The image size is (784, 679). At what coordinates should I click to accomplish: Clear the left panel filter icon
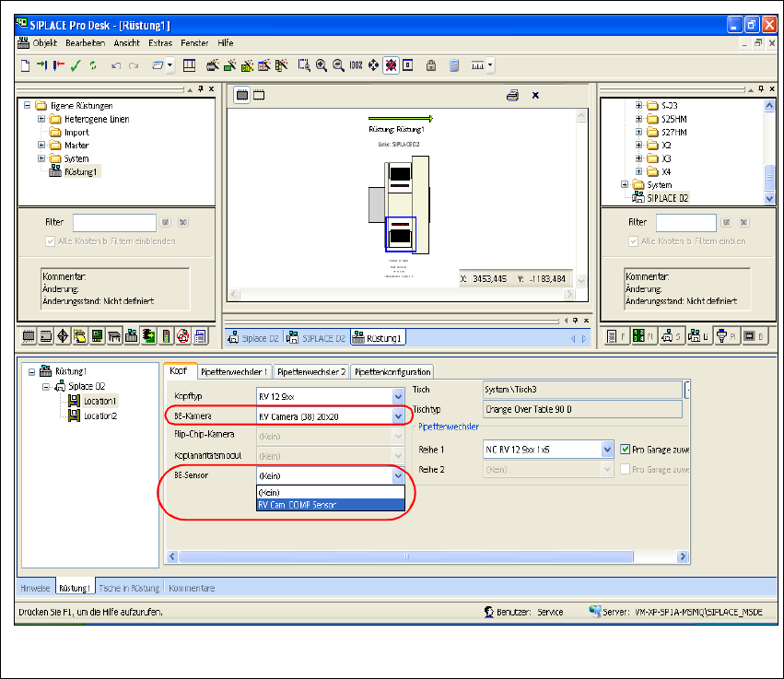[183, 223]
